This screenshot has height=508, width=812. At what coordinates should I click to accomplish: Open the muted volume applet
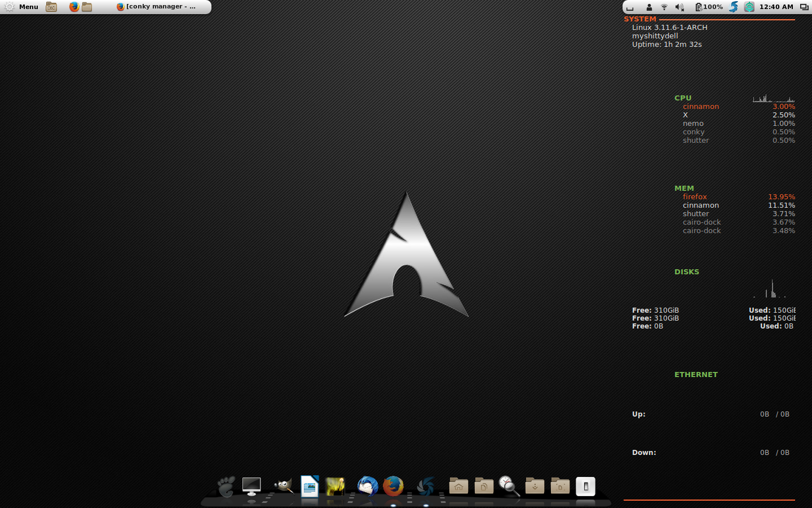coord(679,7)
